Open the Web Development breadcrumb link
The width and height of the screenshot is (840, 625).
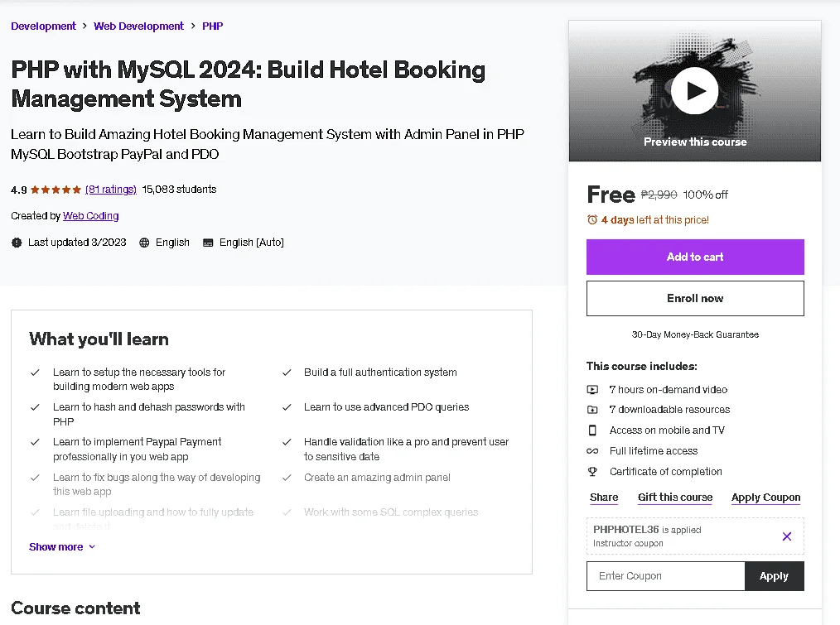138,26
